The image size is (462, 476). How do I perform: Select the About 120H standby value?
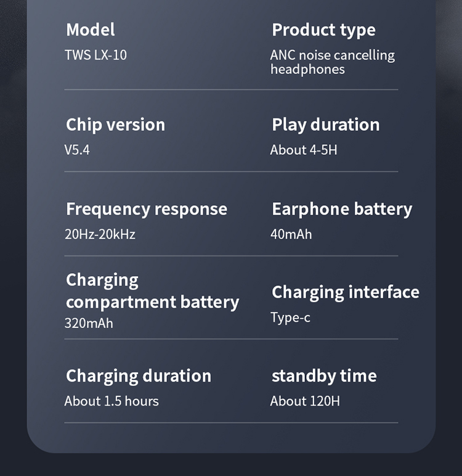click(305, 401)
